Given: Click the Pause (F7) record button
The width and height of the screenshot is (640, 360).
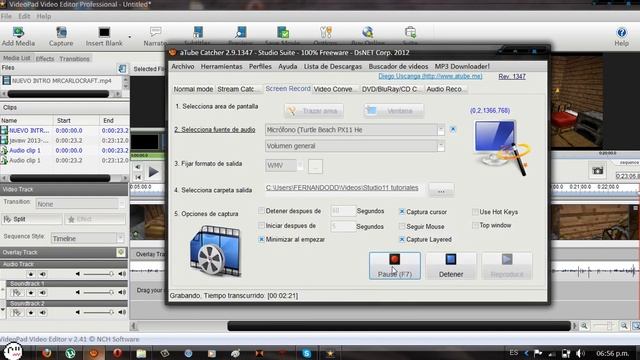Looking at the screenshot, I should click(x=394, y=265).
